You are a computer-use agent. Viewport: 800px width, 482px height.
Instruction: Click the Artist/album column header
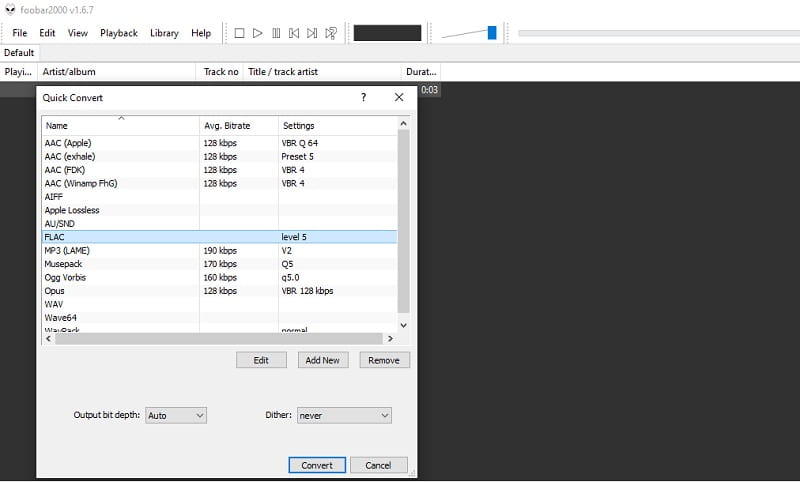tap(116, 72)
